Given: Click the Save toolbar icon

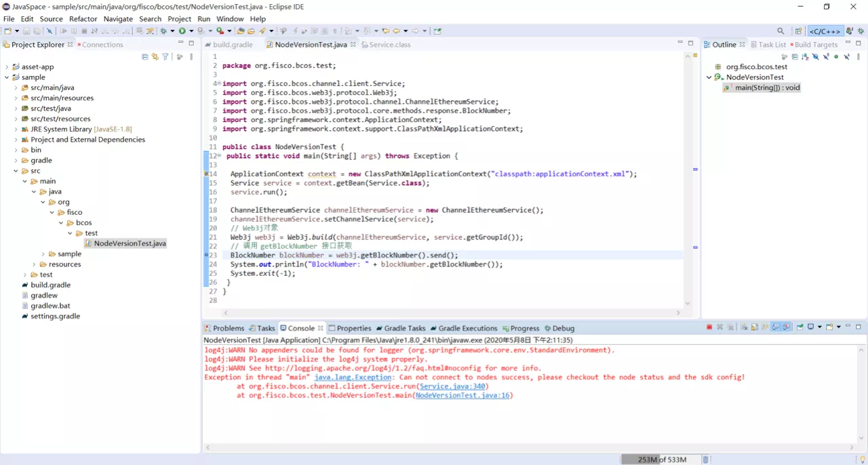Looking at the screenshot, I should (26, 31).
